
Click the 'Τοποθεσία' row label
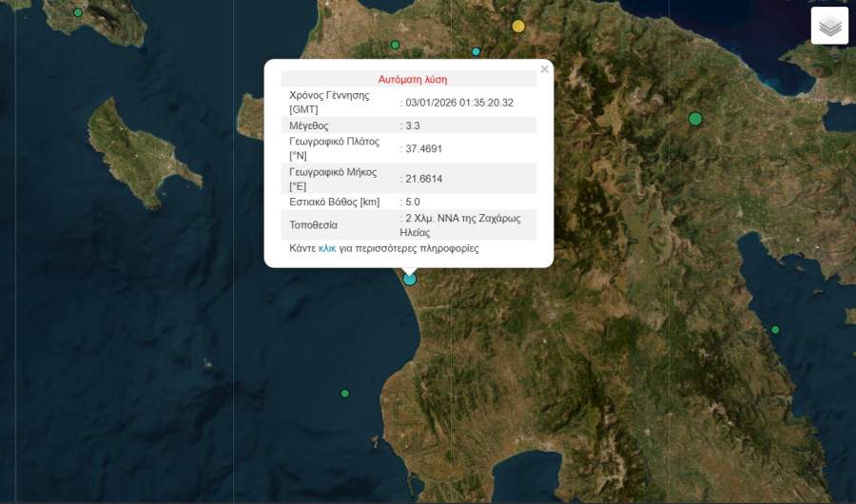[313, 225]
